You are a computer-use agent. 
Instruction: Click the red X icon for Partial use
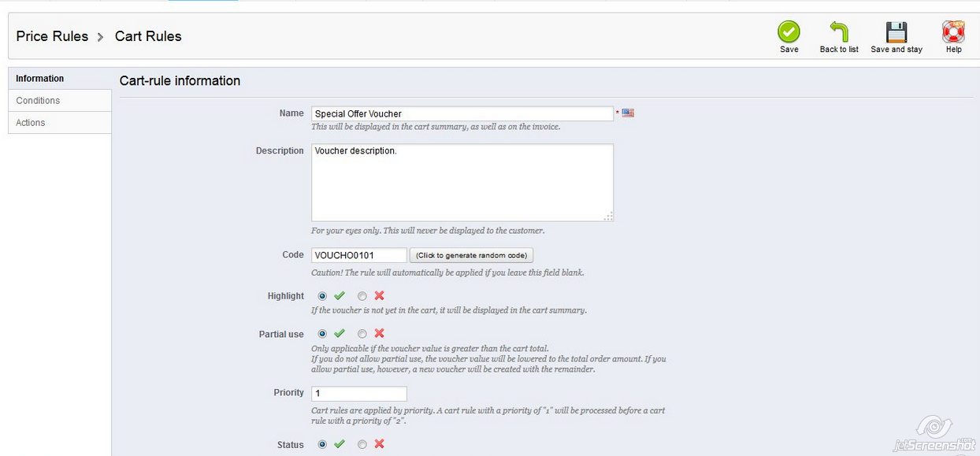pyautogui.click(x=379, y=334)
